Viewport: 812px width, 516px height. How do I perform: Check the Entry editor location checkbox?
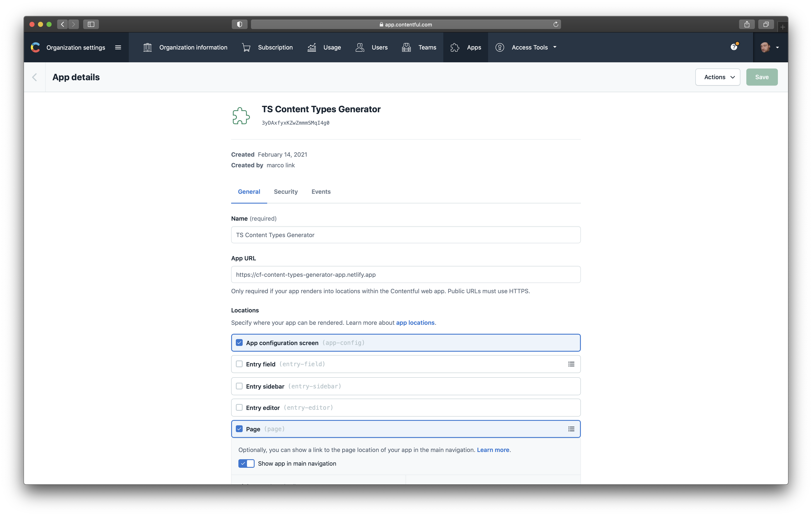pyautogui.click(x=239, y=407)
